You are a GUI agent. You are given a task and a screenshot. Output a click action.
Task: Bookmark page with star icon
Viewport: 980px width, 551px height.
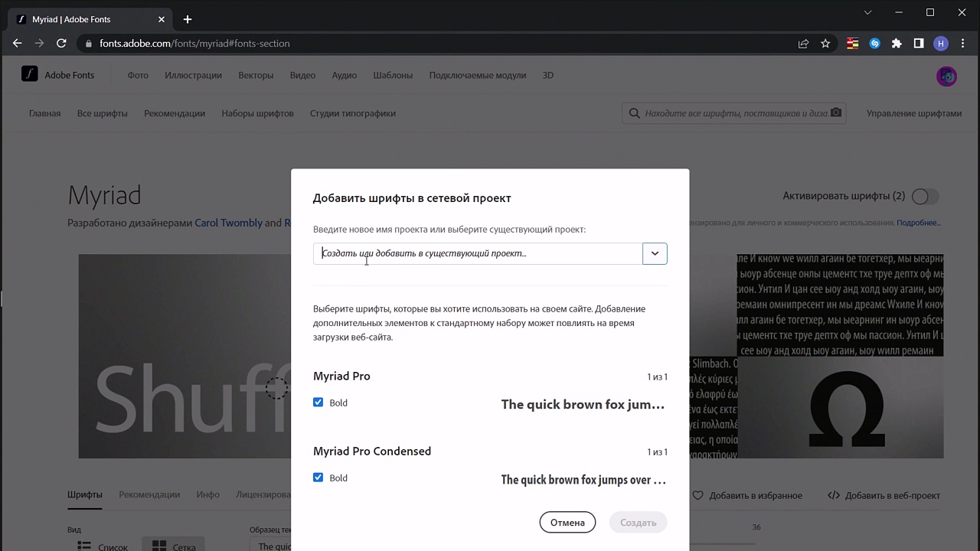pos(825,44)
